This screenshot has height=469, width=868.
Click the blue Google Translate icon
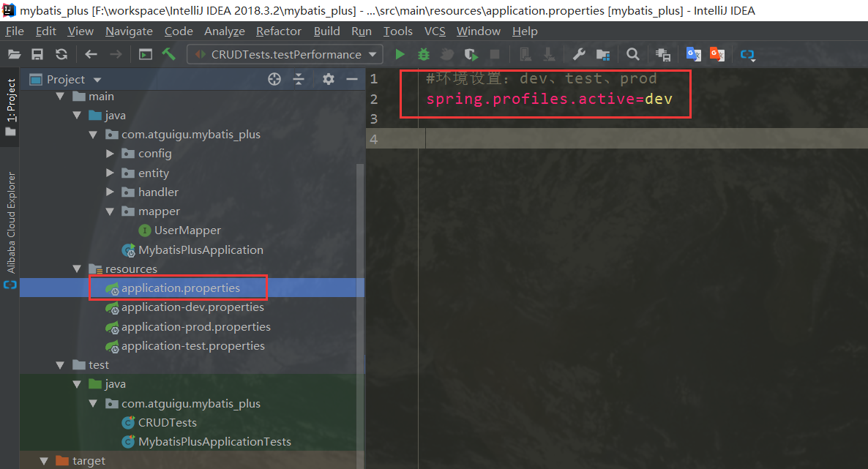click(x=694, y=54)
